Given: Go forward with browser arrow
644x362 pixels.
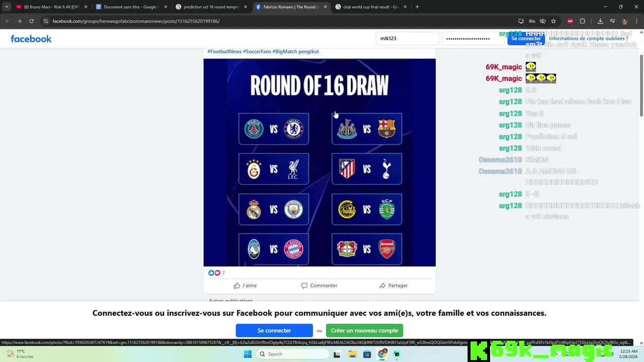Looking at the screenshot, I should 19,21.
